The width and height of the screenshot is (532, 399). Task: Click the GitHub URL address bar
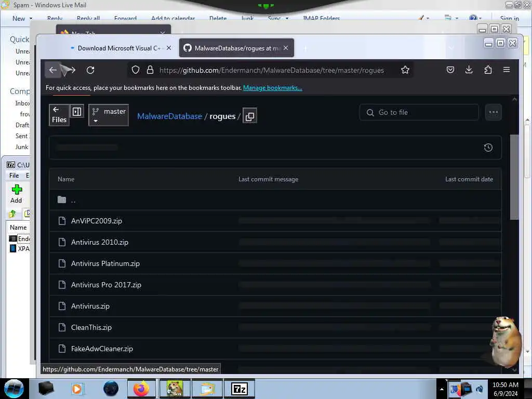(271, 70)
